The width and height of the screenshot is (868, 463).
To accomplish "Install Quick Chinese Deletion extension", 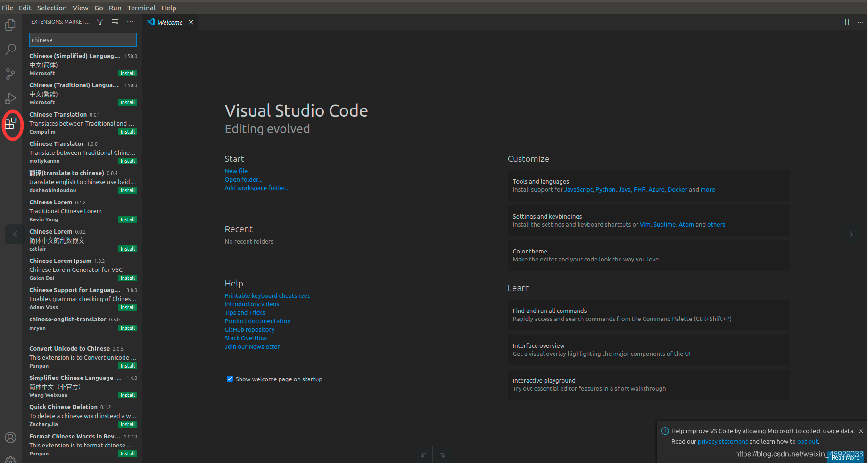I will pyautogui.click(x=128, y=424).
